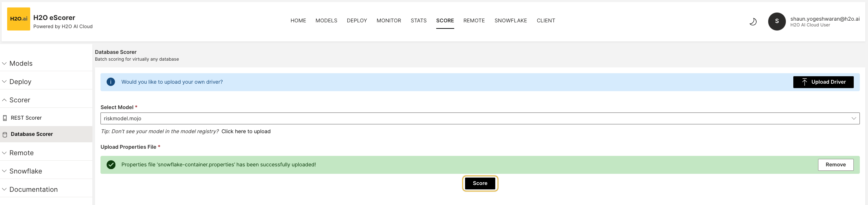
Task: Click the green success checkmark icon
Action: coord(111,165)
